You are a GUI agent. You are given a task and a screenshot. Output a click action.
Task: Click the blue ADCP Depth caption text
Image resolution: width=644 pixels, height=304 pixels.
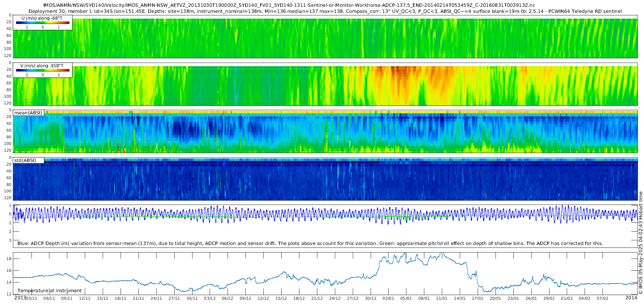[310, 244]
